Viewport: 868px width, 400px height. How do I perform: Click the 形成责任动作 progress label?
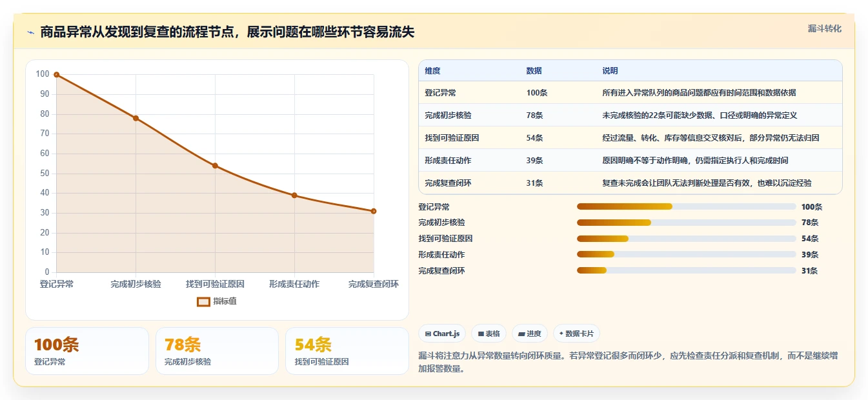[x=441, y=255]
